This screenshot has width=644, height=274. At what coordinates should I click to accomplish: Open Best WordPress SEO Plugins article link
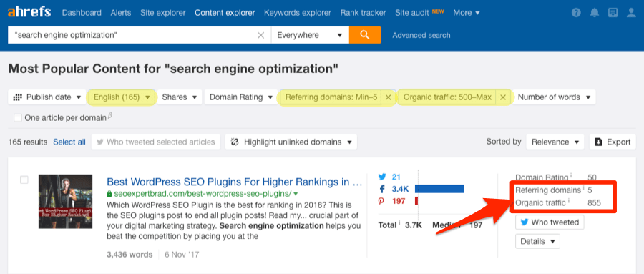[234, 182]
